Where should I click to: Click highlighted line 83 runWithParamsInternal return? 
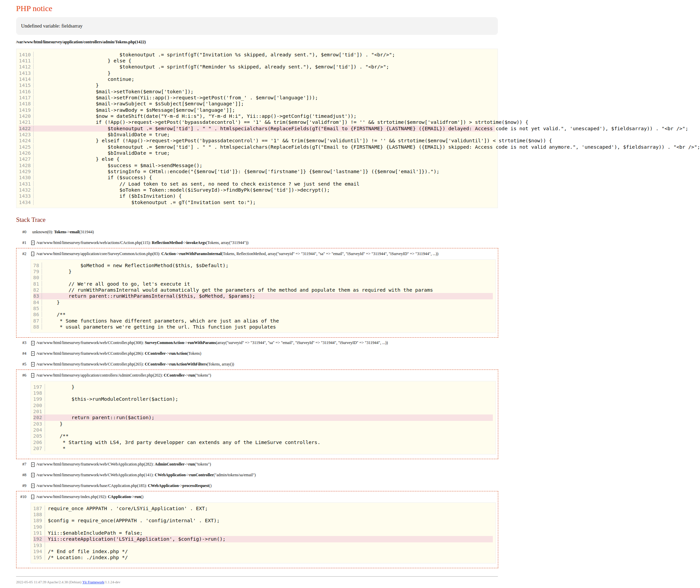(x=162, y=296)
